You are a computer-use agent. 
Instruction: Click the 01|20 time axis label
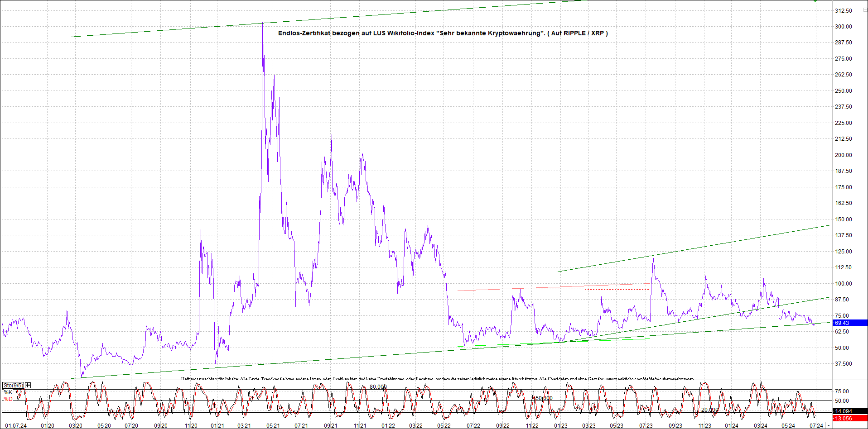[47, 425]
